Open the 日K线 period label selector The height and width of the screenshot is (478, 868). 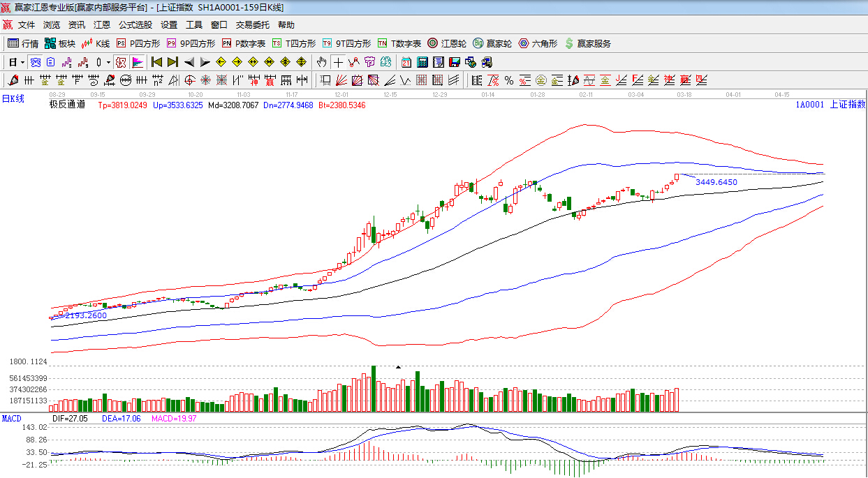[13, 99]
